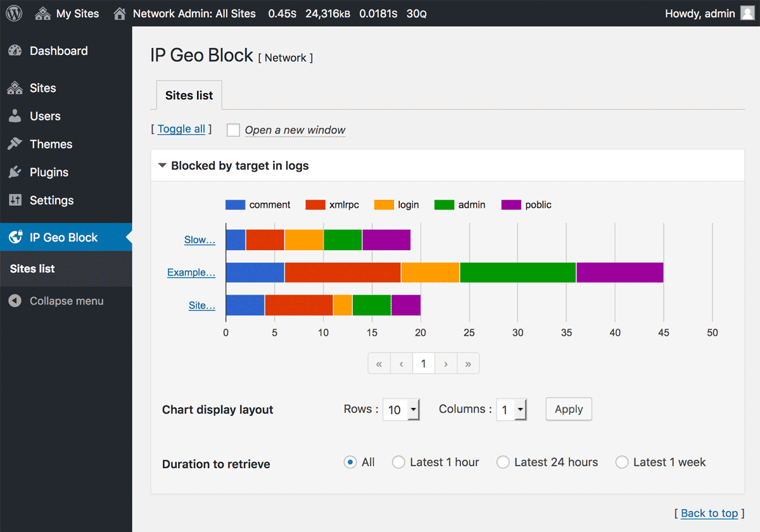Viewport: 760px width, 532px height.
Task: Click the Slow… row purple bar segment
Action: (386, 240)
